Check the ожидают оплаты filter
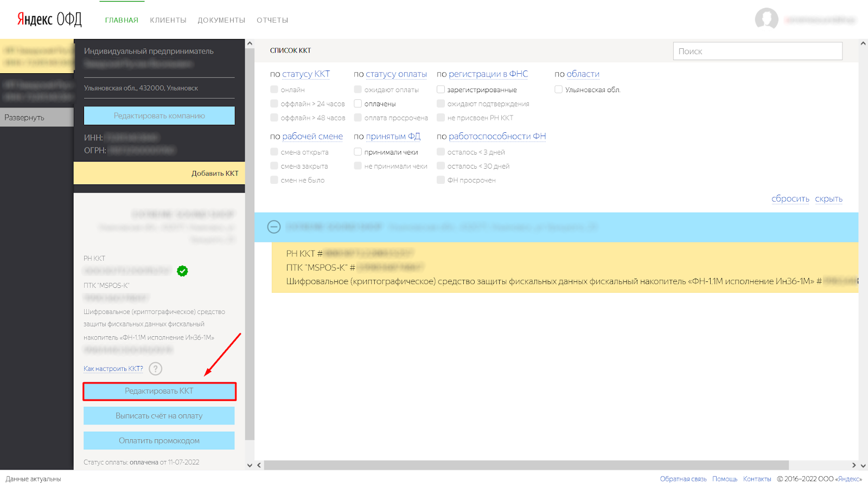The image size is (868, 488). pos(358,89)
